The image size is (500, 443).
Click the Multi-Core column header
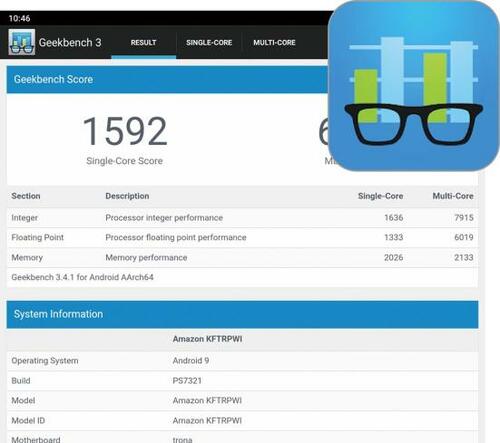(x=453, y=196)
